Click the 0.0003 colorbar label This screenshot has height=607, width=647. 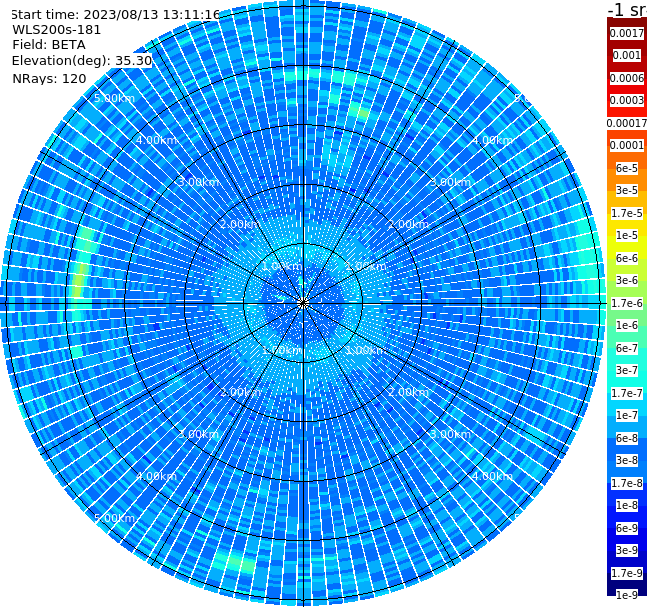click(627, 100)
